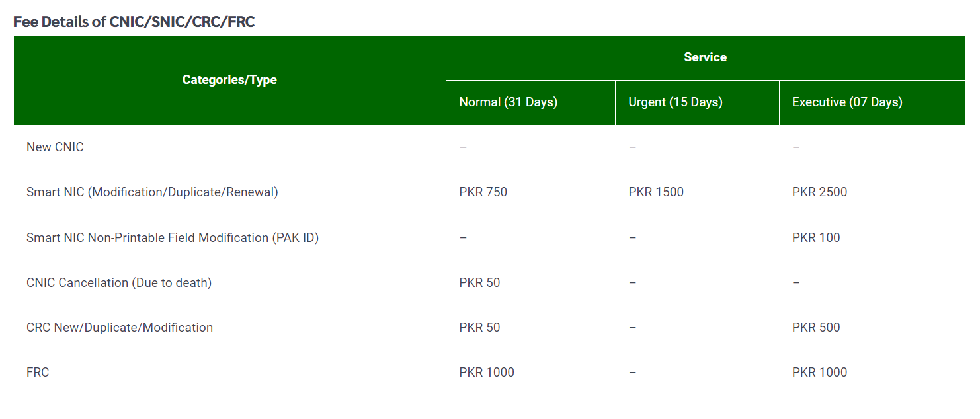Click the New CNIC row label
This screenshot has width=980, height=419.
(x=55, y=147)
